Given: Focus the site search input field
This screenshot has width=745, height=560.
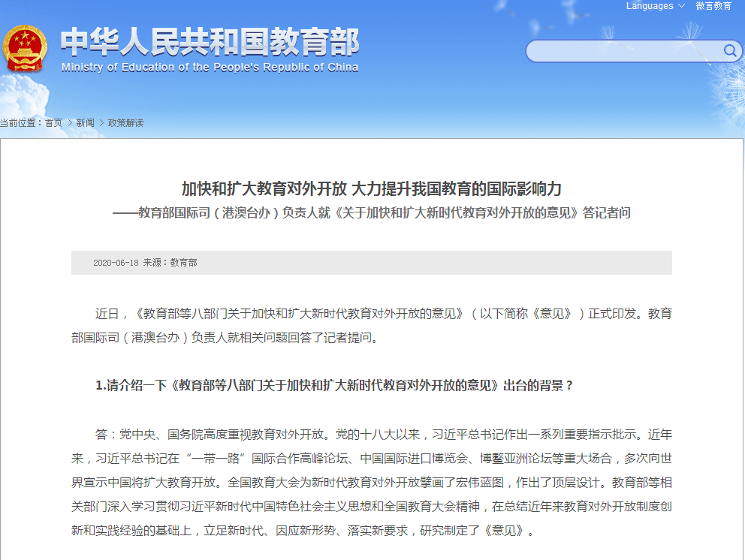Looking at the screenshot, I should click(x=623, y=51).
